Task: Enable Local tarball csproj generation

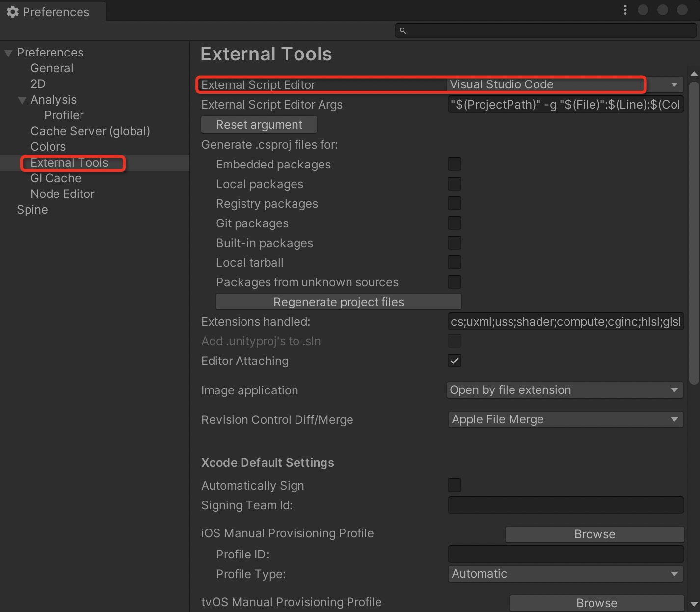Action: pos(455,262)
